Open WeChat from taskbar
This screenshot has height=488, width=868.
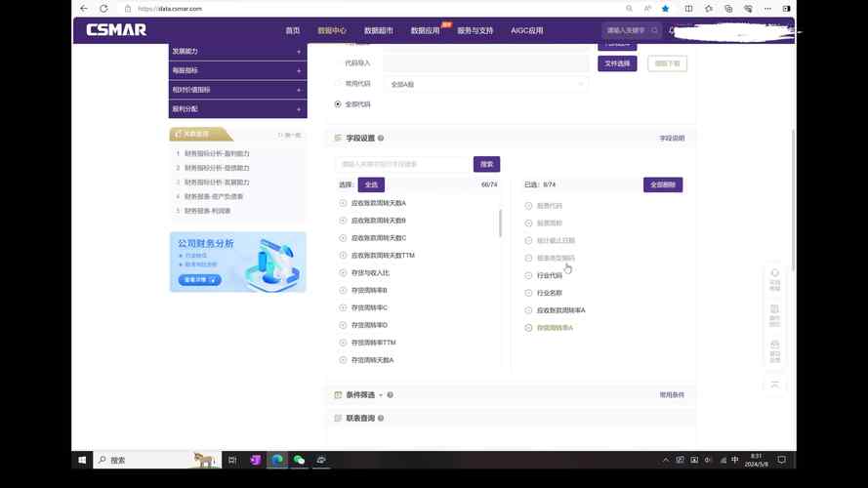click(299, 460)
